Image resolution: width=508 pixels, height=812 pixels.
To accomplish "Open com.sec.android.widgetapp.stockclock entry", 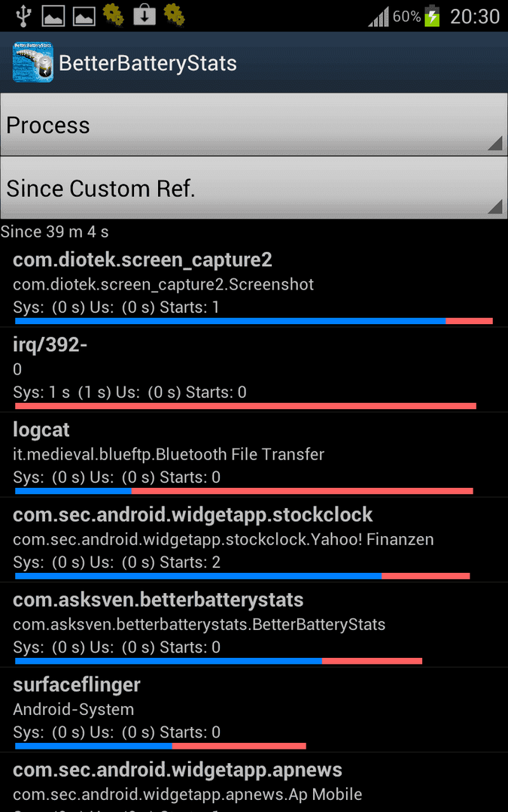I will [254, 540].
